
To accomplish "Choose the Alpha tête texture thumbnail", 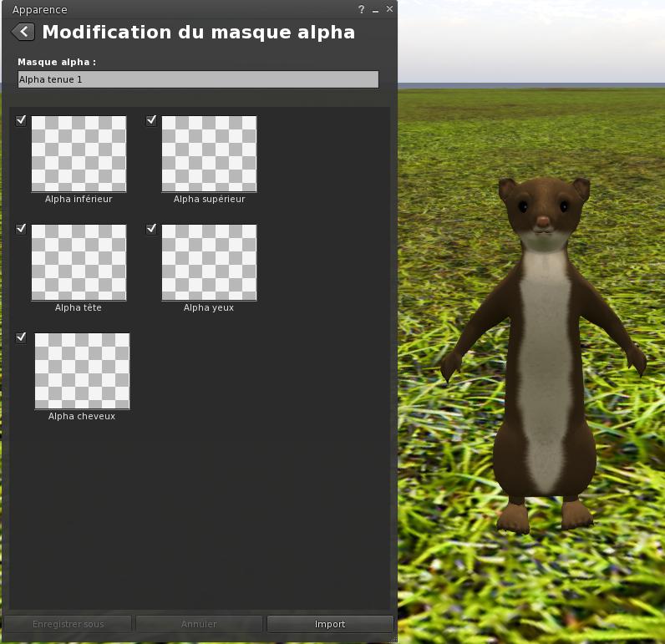I will pyautogui.click(x=79, y=262).
